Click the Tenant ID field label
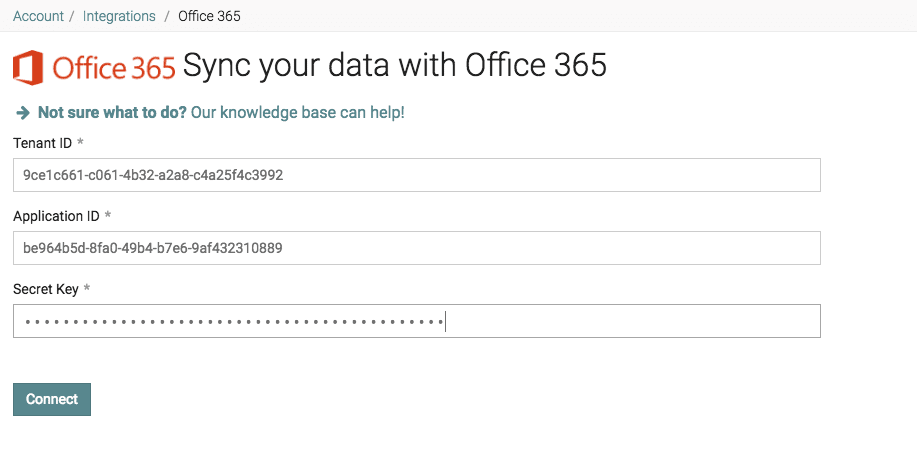Image resolution: width=917 pixels, height=475 pixels. 42,143
